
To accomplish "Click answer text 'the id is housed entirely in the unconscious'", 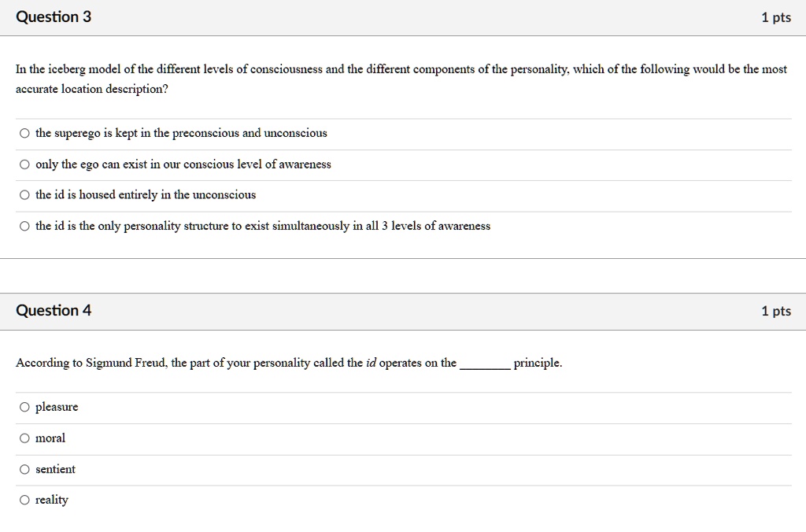I will [146, 195].
